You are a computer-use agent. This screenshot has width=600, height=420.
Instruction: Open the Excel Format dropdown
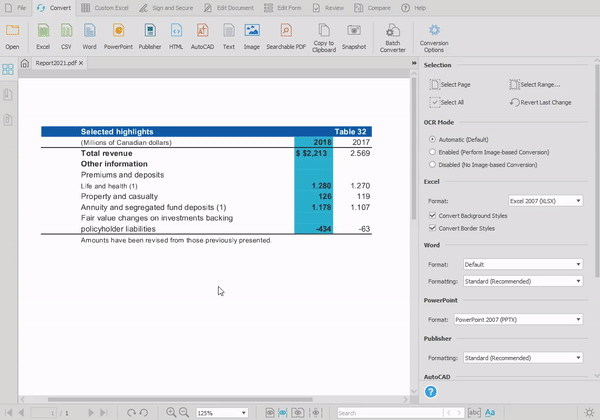click(x=545, y=201)
